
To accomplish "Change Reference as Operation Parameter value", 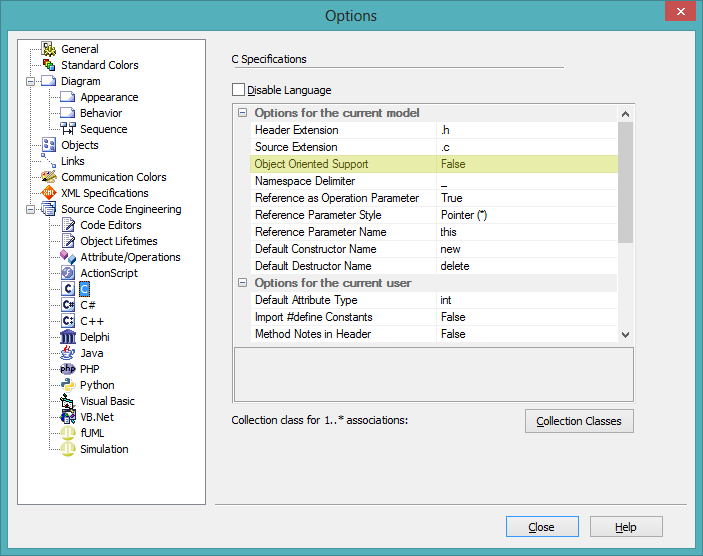I will [527, 198].
